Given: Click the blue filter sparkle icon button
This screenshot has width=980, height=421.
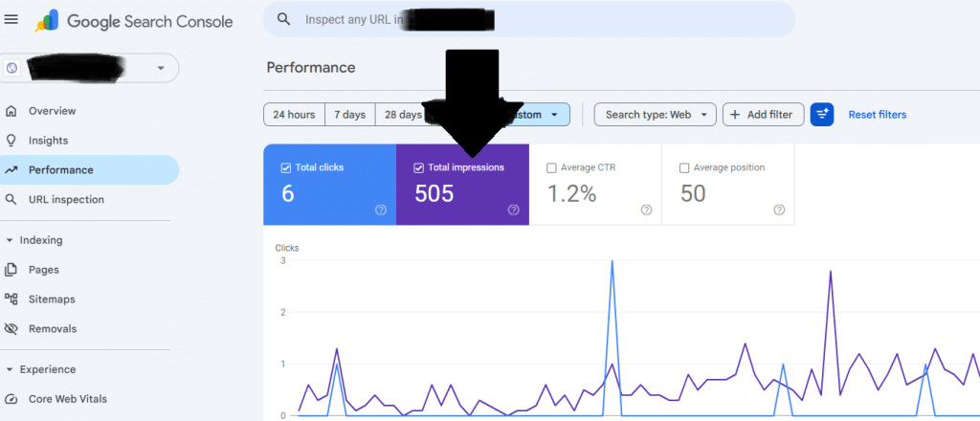Looking at the screenshot, I should 822,115.
